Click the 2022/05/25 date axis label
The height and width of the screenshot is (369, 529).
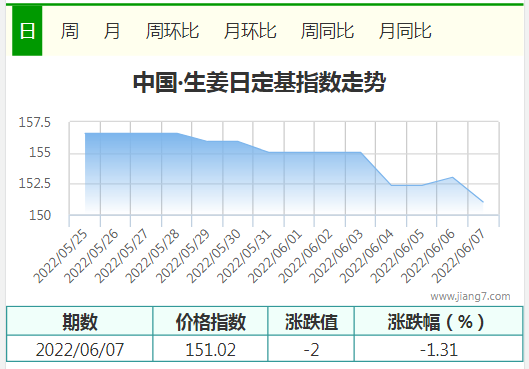click(61, 256)
